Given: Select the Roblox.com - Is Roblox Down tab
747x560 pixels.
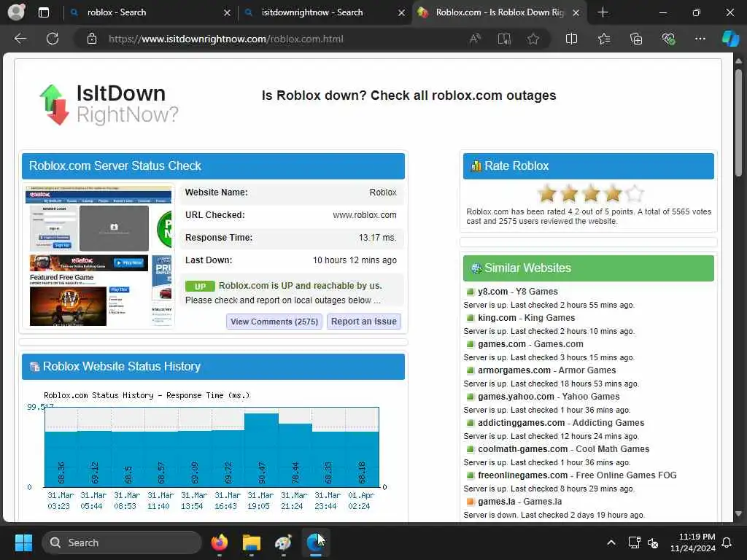Looking at the screenshot, I should click(x=499, y=12).
